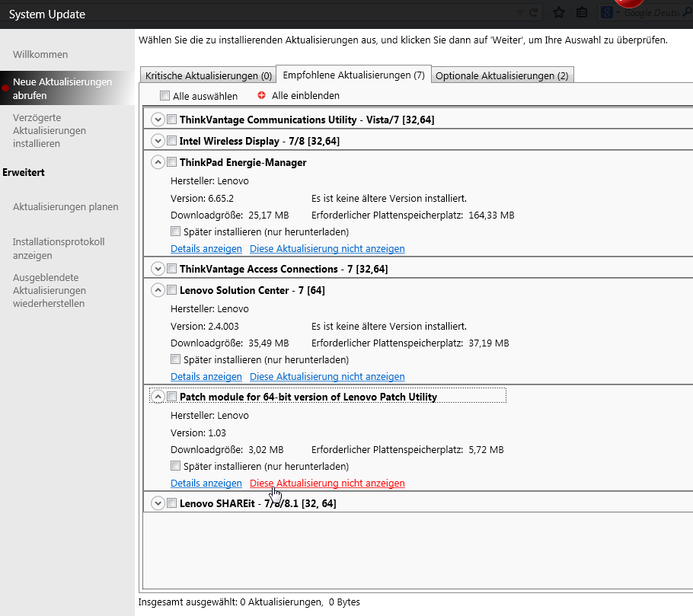The image size is (693, 616).
Task: Select the Lenovo Solution Center checkbox
Action: pos(172,290)
